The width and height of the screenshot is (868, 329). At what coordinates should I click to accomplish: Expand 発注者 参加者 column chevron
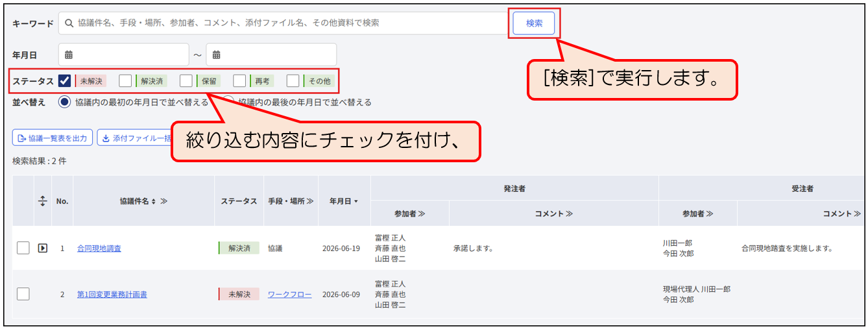tap(422, 213)
